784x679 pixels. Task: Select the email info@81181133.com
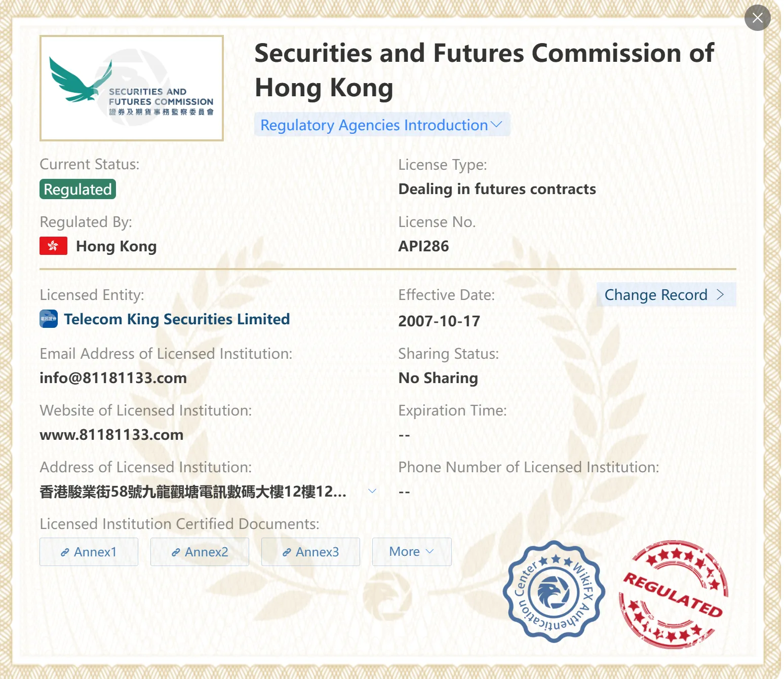(x=113, y=378)
